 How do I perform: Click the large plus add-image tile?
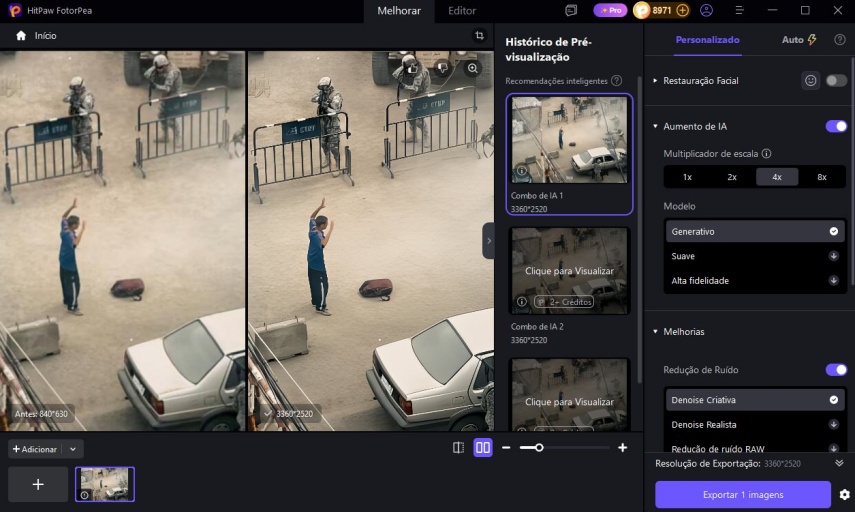click(x=38, y=484)
